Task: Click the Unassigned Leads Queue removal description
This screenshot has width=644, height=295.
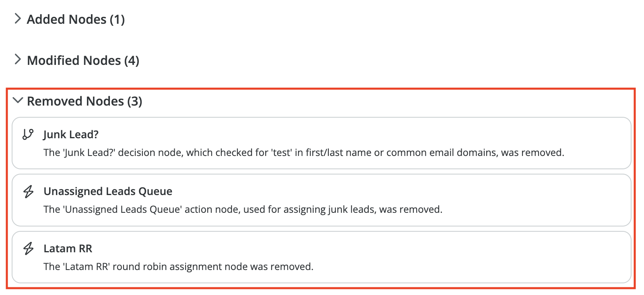Action: click(x=243, y=210)
